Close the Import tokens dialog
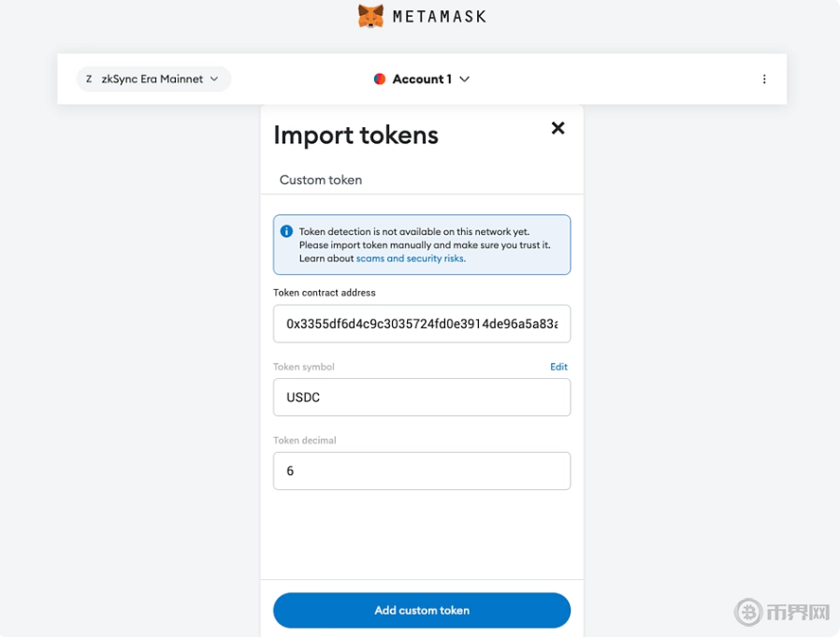The height and width of the screenshot is (638, 840). [558, 128]
